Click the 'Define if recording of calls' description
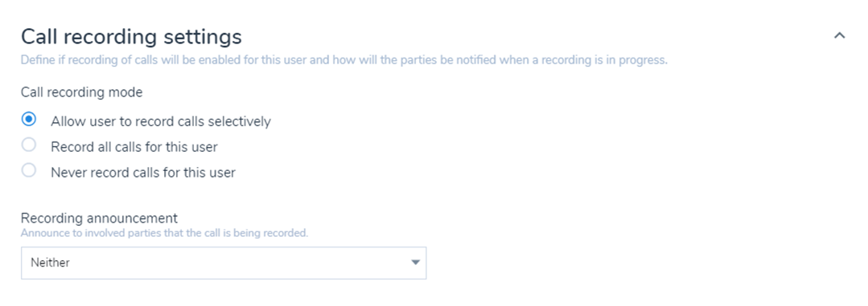The width and height of the screenshot is (868, 306). pyautogui.click(x=344, y=59)
